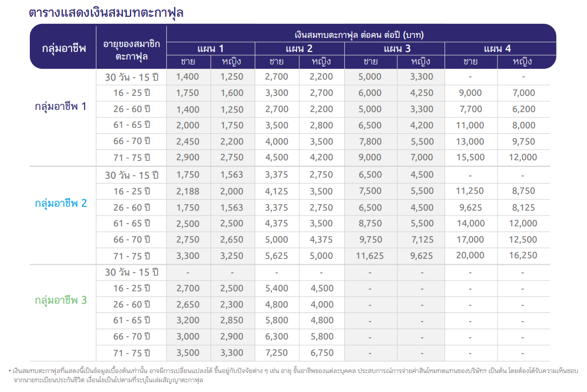Select the กลุ่มอาชีพ 3 row label
Screen dimensions: 587x392
[x=61, y=300]
